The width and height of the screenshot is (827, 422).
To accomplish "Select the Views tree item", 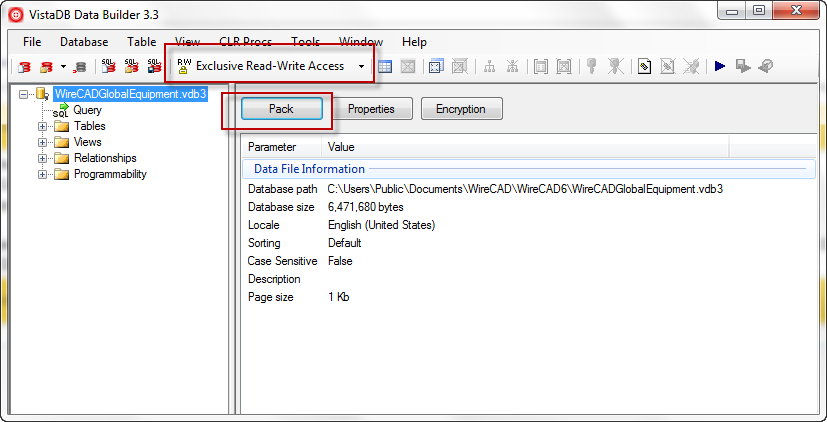I will 88,142.
